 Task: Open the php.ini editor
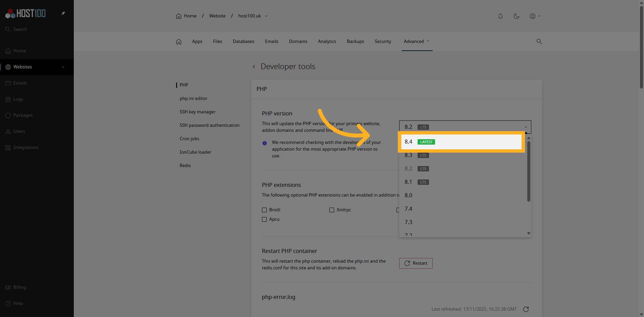194,99
